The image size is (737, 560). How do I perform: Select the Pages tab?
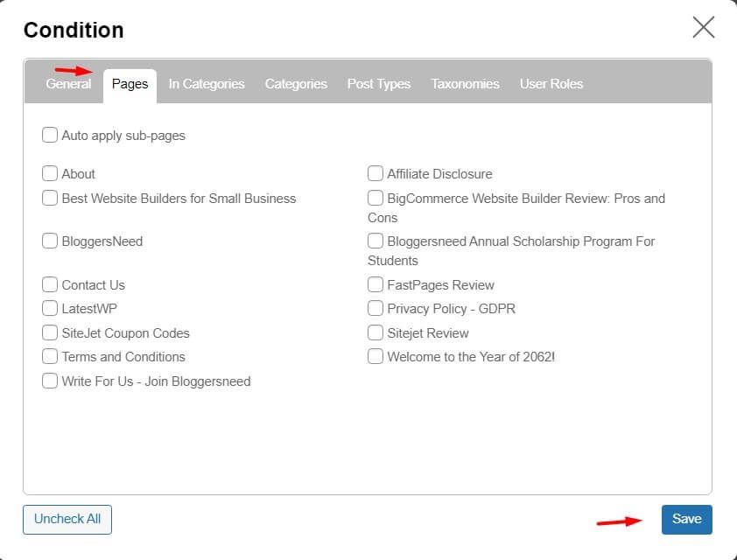click(x=130, y=83)
